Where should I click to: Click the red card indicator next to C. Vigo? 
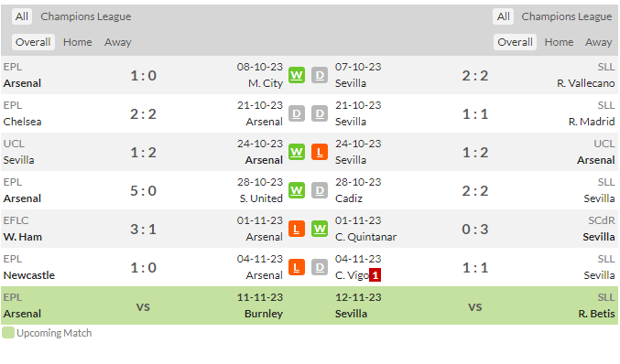click(375, 274)
